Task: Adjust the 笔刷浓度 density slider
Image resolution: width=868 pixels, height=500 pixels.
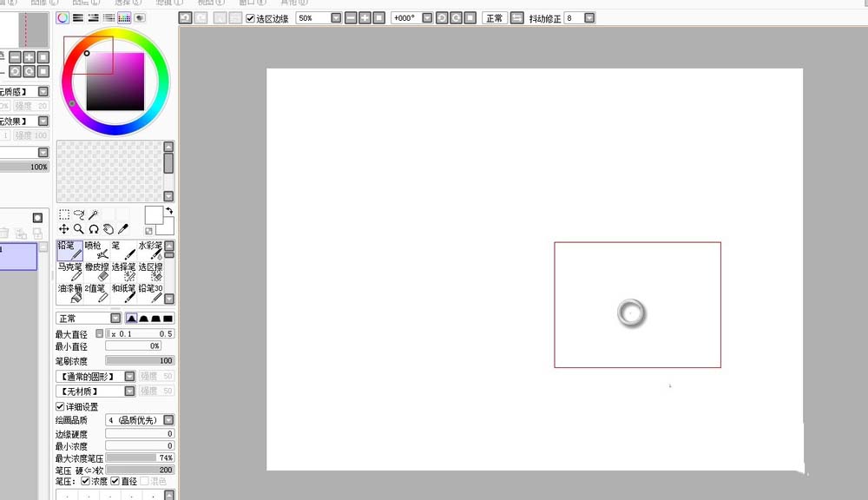Action: [140, 360]
